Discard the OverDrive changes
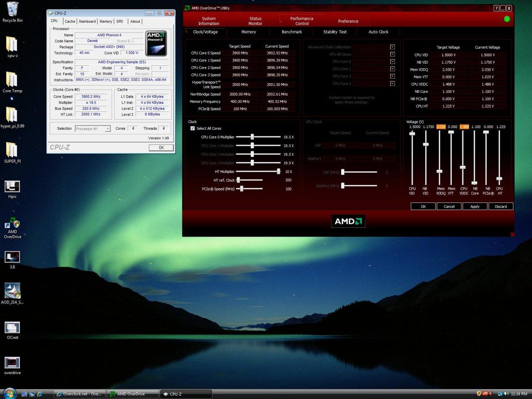The image size is (532, 399). 500,207
